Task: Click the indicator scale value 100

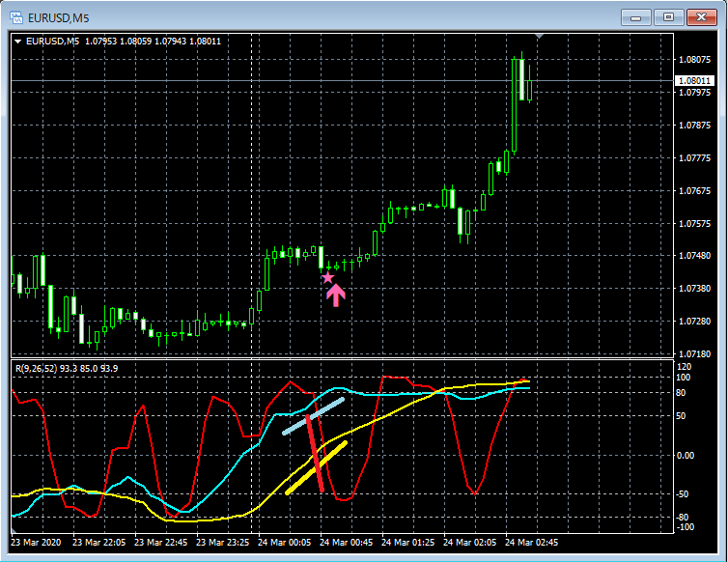Action: click(x=684, y=378)
